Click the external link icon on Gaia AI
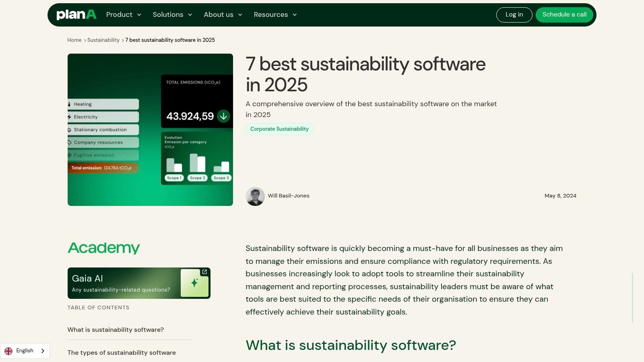Image resolution: width=644 pixels, height=362 pixels. click(x=204, y=272)
